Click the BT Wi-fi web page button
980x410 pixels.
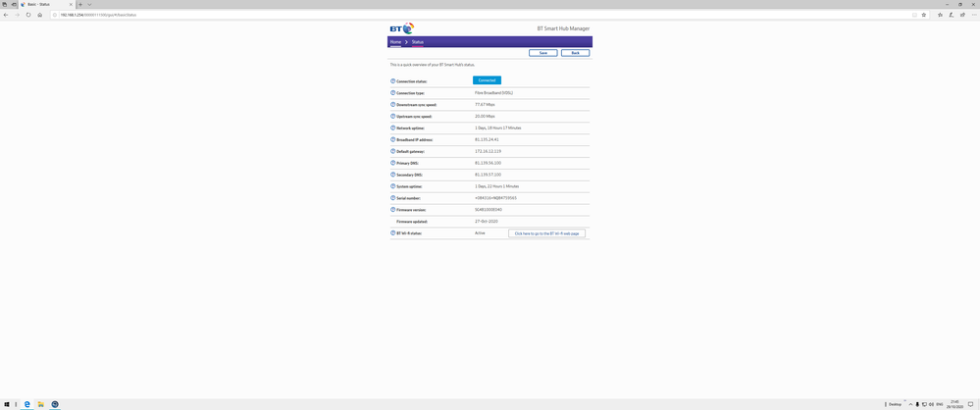pyautogui.click(x=546, y=233)
